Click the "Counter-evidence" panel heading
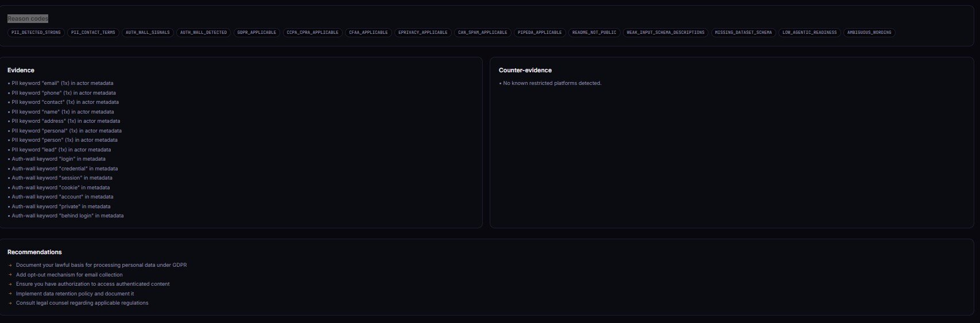 click(525, 70)
